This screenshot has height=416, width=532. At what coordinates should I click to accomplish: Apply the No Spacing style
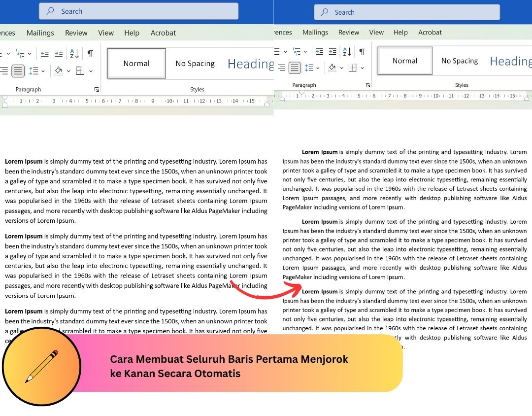(195, 63)
